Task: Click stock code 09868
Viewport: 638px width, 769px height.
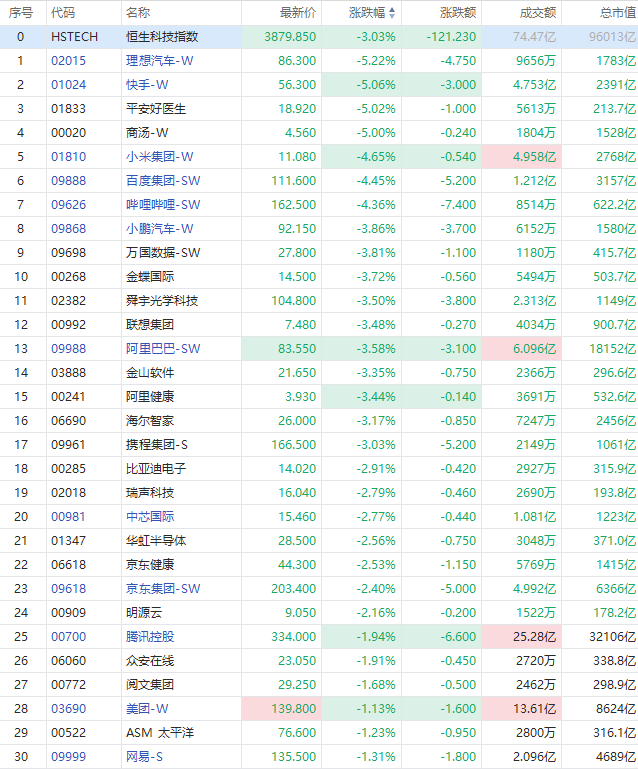Action: 68,229
